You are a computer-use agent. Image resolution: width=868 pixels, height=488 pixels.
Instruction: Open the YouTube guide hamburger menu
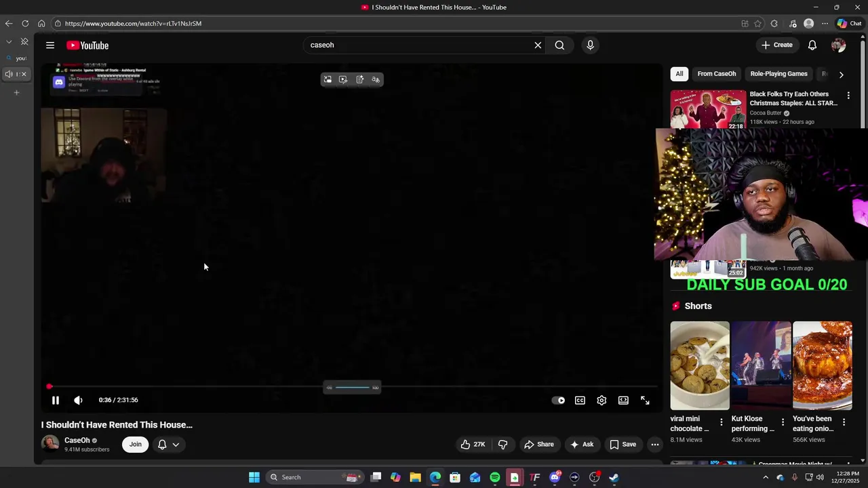click(50, 45)
